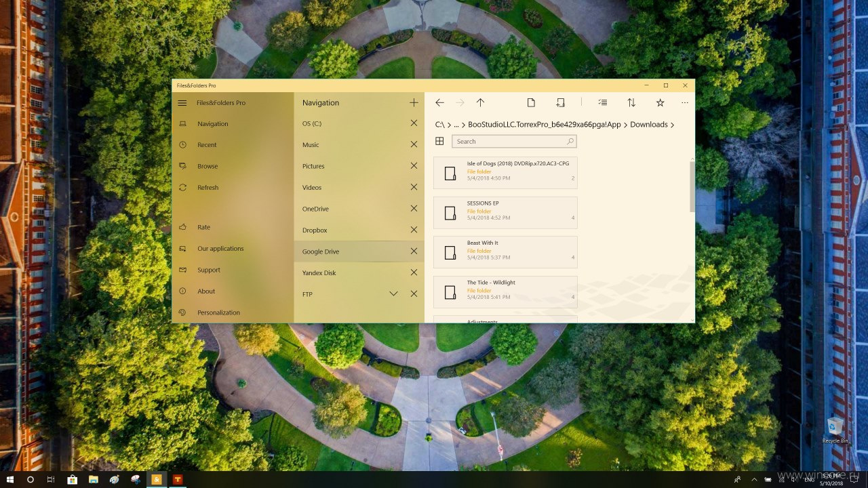This screenshot has height=488, width=868.
Task: Enable multi-select with the checklist icon
Action: pyautogui.click(x=603, y=103)
